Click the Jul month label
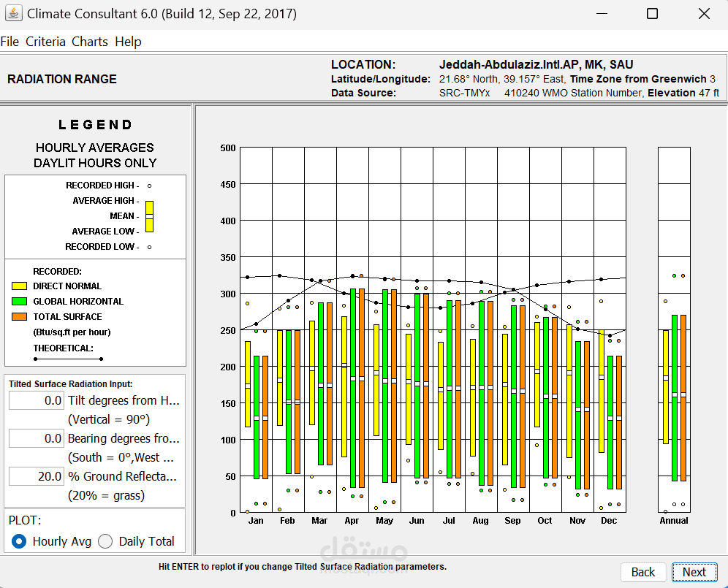This screenshot has height=588, width=728. point(449,521)
